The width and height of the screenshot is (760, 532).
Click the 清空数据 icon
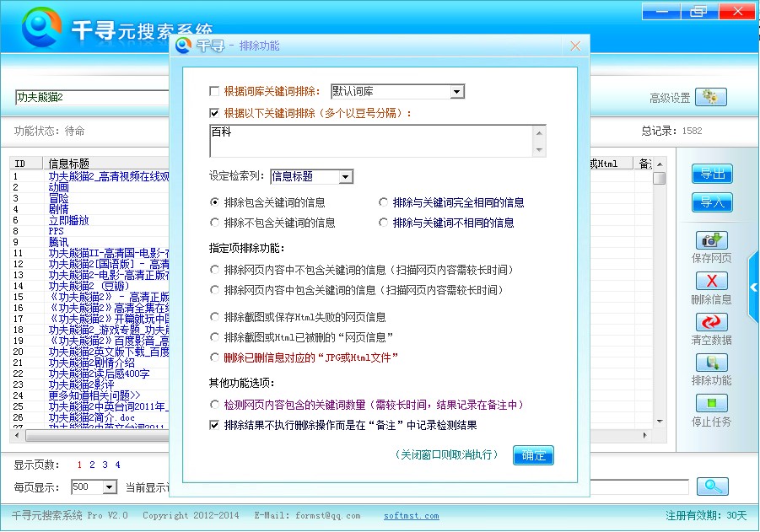712,322
